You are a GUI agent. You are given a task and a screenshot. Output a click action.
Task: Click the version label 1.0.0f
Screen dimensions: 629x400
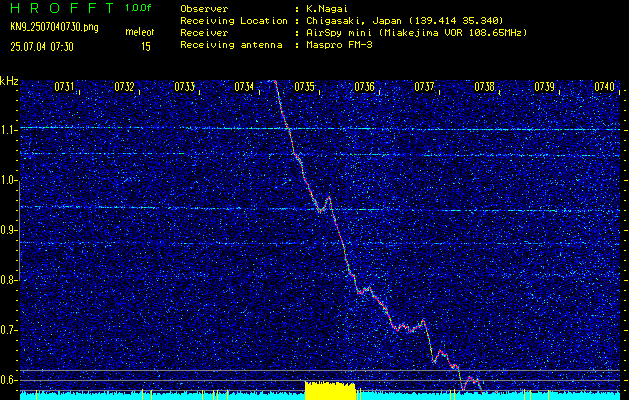coord(138,8)
